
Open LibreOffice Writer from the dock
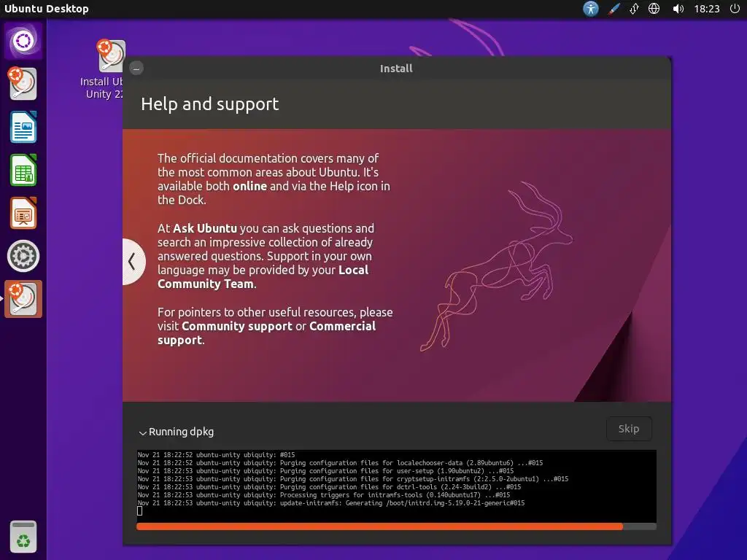click(23, 127)
